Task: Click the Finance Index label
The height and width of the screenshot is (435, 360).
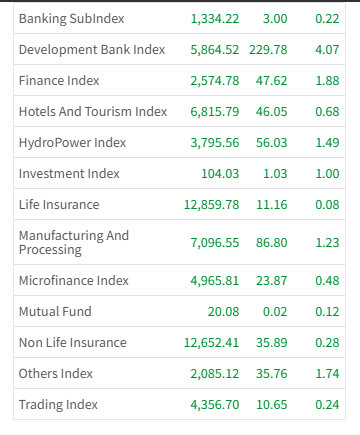Action: click(59, 81)
